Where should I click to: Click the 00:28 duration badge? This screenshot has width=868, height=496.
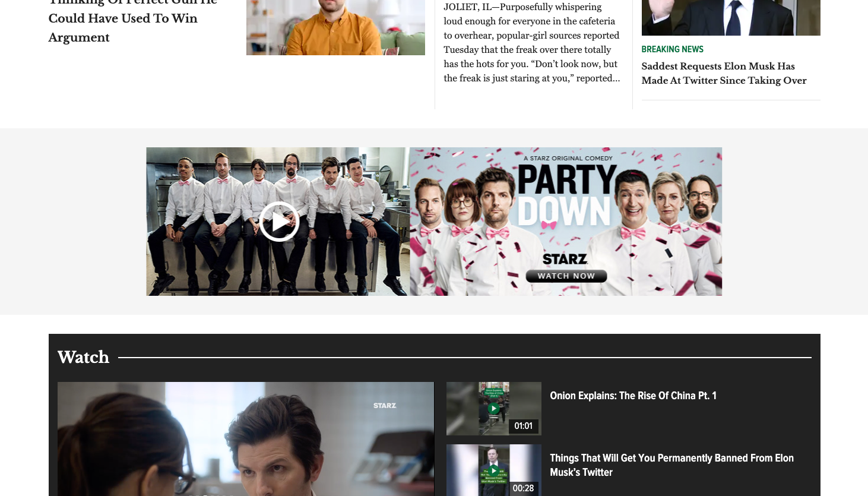(x=523, y=488)
